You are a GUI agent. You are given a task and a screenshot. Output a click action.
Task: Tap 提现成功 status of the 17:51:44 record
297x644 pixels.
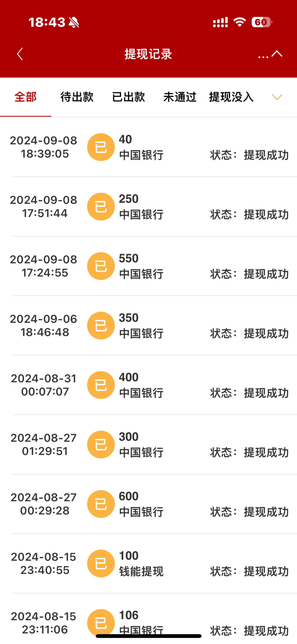click(266, 215)
